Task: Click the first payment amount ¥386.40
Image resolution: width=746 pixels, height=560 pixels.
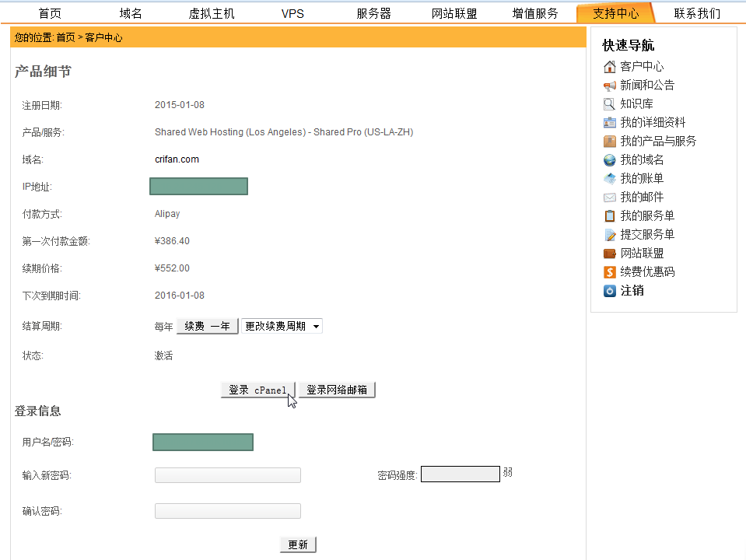Action: point(172,241)
